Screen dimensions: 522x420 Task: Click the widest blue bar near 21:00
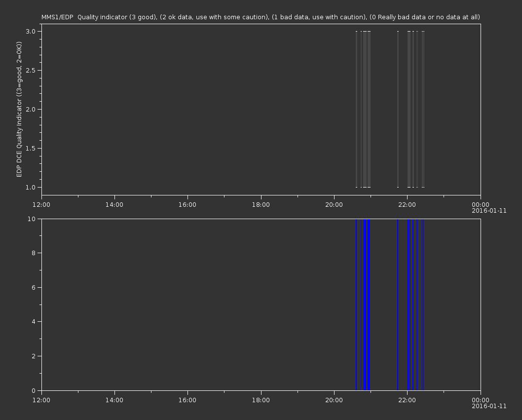369,305
